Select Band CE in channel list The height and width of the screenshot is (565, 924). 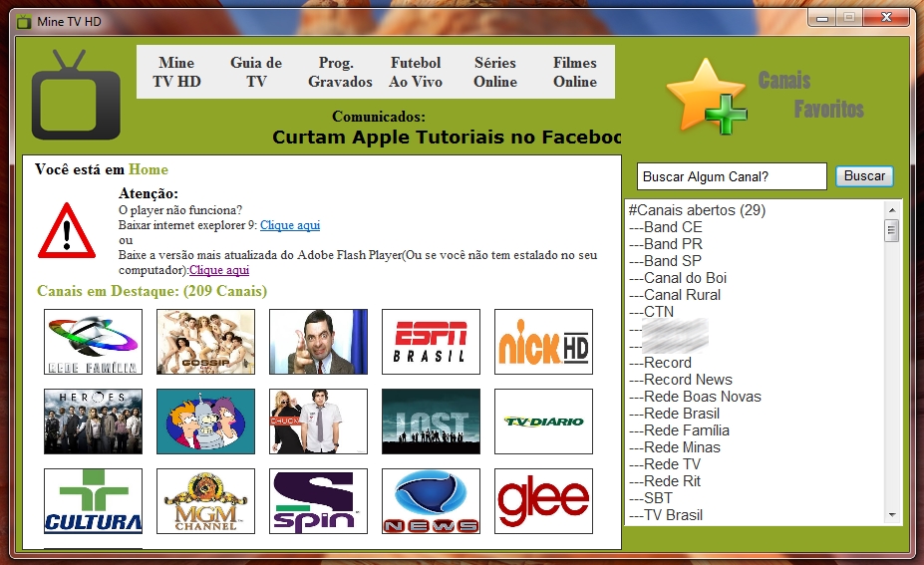665,227
